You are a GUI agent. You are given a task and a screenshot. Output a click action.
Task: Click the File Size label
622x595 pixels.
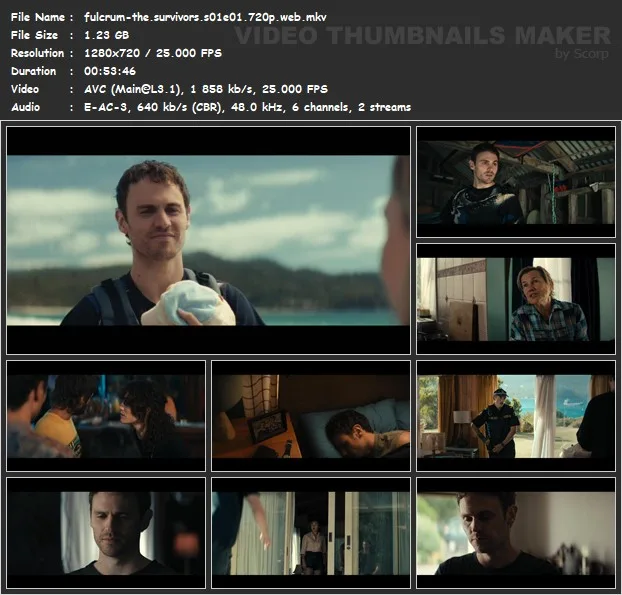point(34,35)
